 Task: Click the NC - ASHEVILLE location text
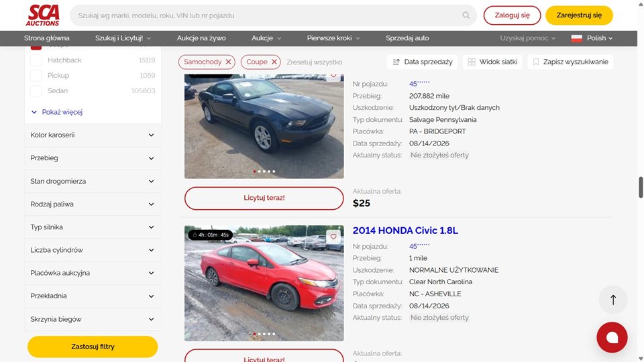coord(435,294)
